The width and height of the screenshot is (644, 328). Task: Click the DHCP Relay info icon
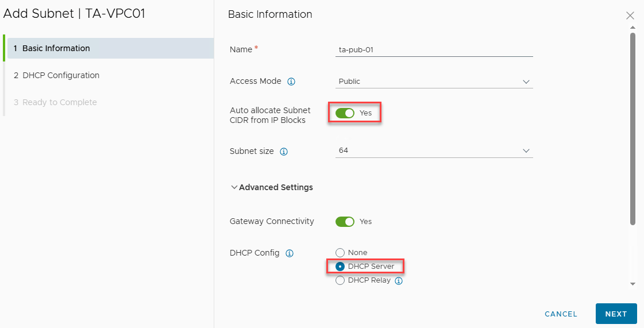[399, 281]
